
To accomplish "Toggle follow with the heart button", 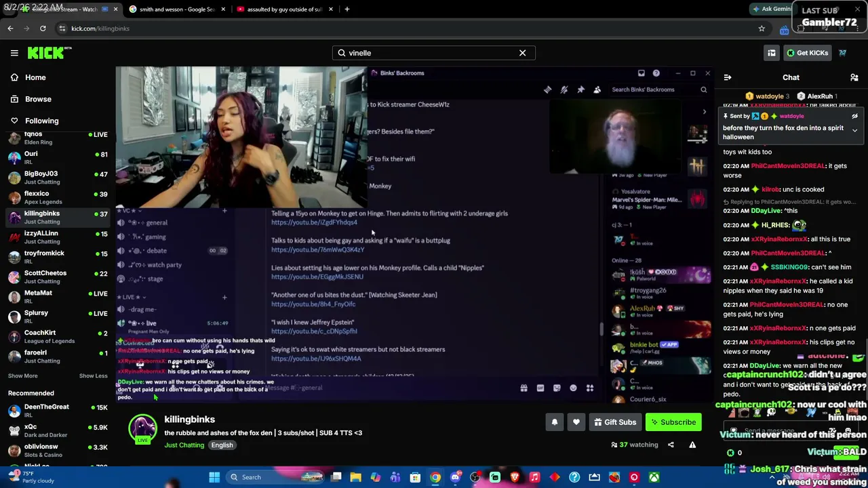I will 576,422.
